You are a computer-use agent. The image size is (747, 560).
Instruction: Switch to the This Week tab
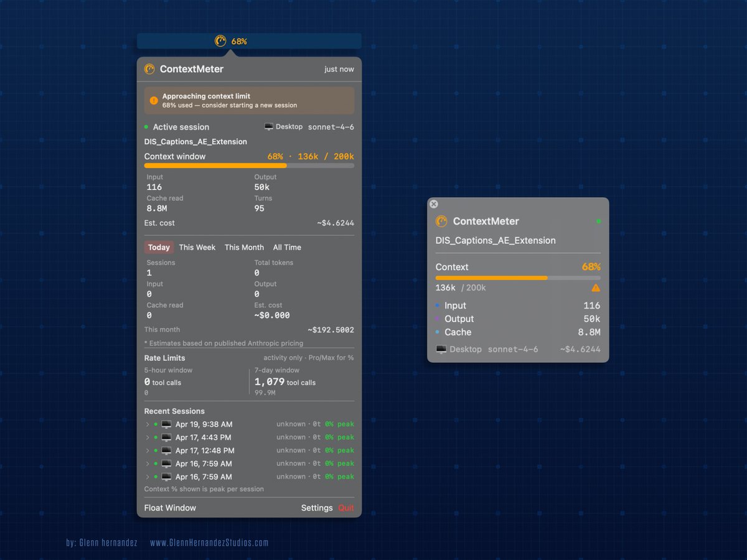(197, 247)
